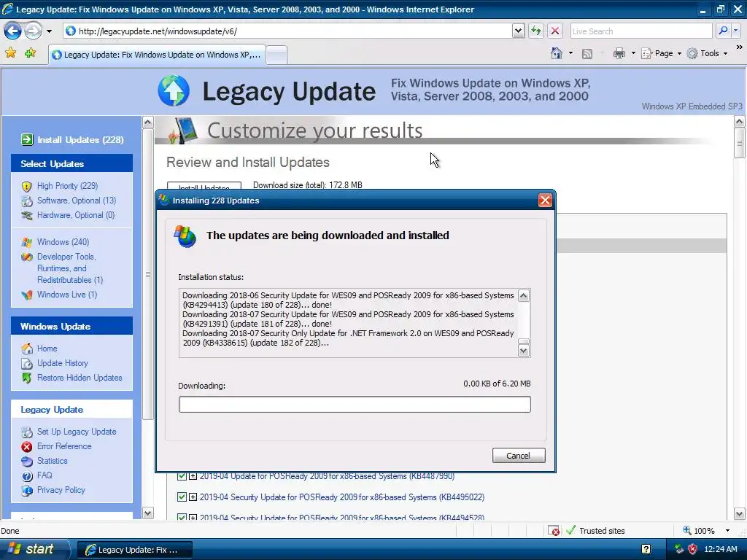747x560 pixels.
Task: Click the Restore Hidden Updates icon
Action: 27,378
